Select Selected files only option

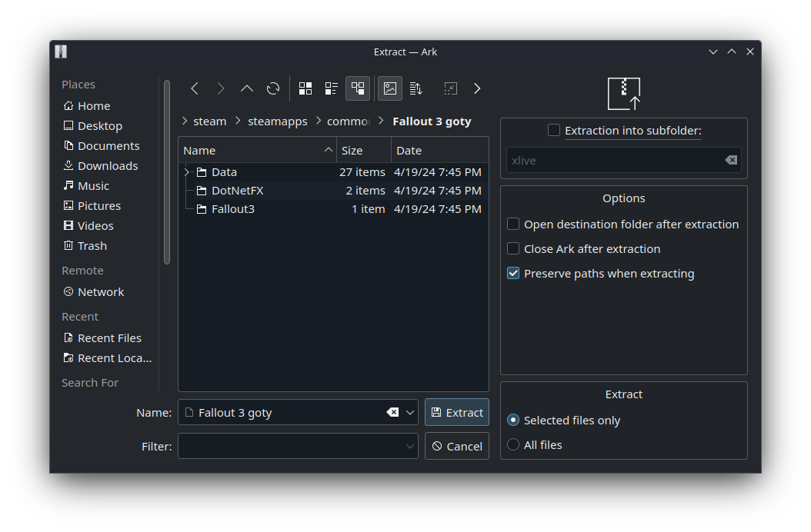tap(513, 420)
